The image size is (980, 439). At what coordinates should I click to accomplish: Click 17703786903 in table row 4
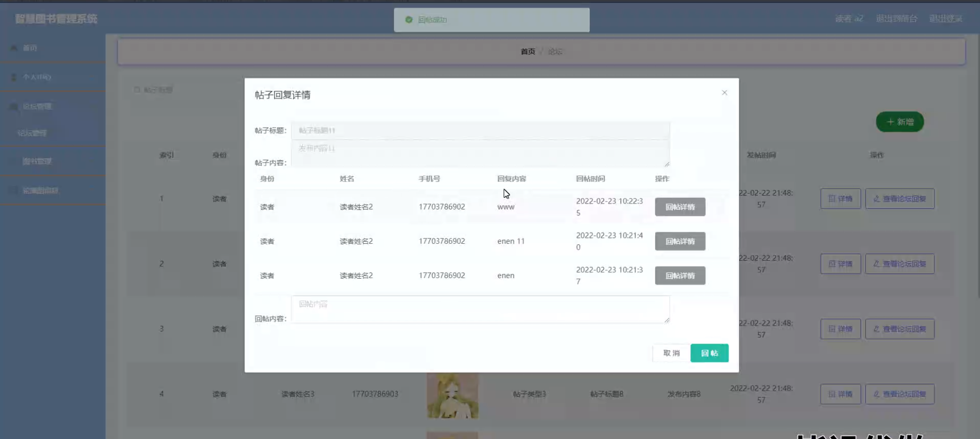pyautogui.click(x=375, y=394)
